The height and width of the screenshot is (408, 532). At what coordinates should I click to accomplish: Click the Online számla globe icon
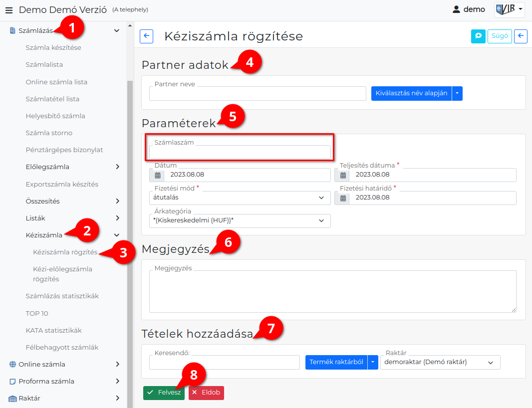12,364
